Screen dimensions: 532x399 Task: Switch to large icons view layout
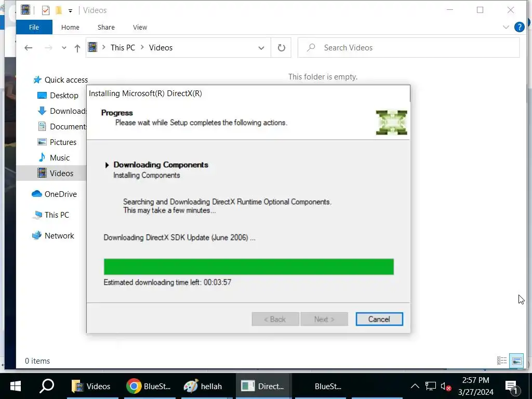click(517, 361)
